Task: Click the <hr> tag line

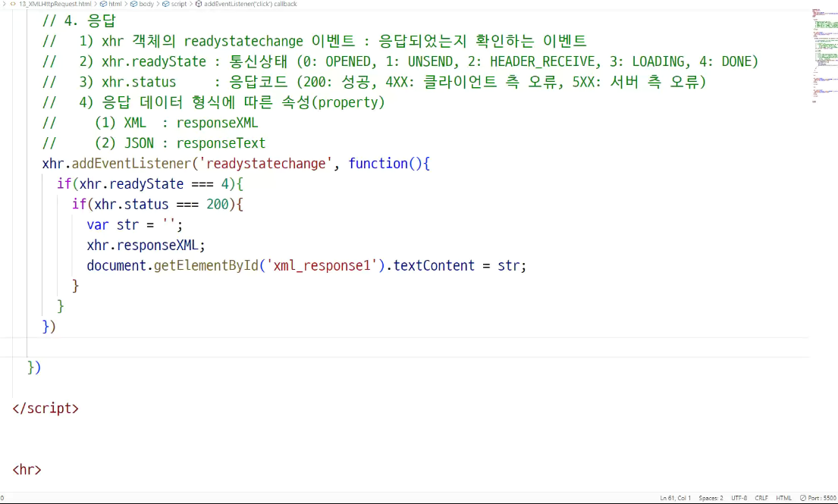Action: tap(27, 470)
